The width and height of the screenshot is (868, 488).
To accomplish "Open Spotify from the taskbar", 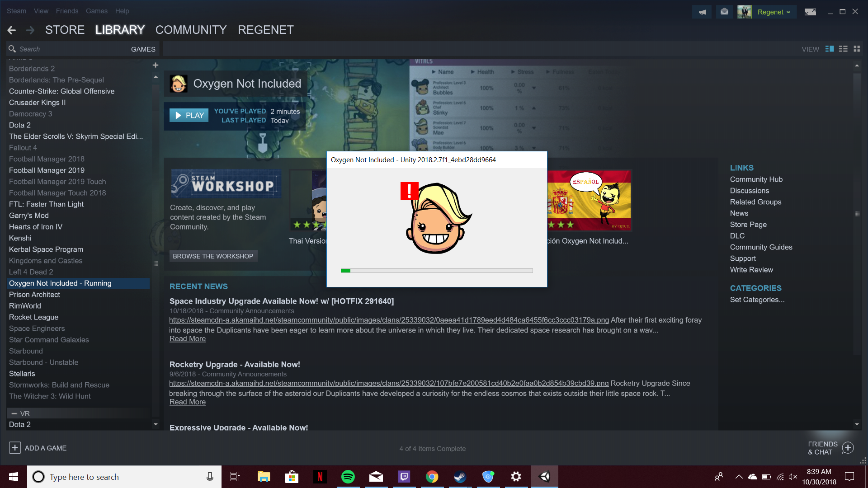I will (348, 477).
